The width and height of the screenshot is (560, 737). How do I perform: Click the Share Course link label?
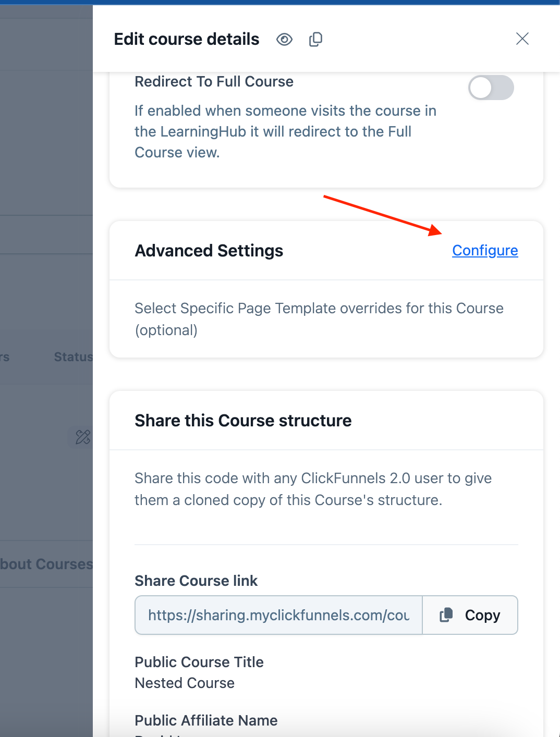196,581
